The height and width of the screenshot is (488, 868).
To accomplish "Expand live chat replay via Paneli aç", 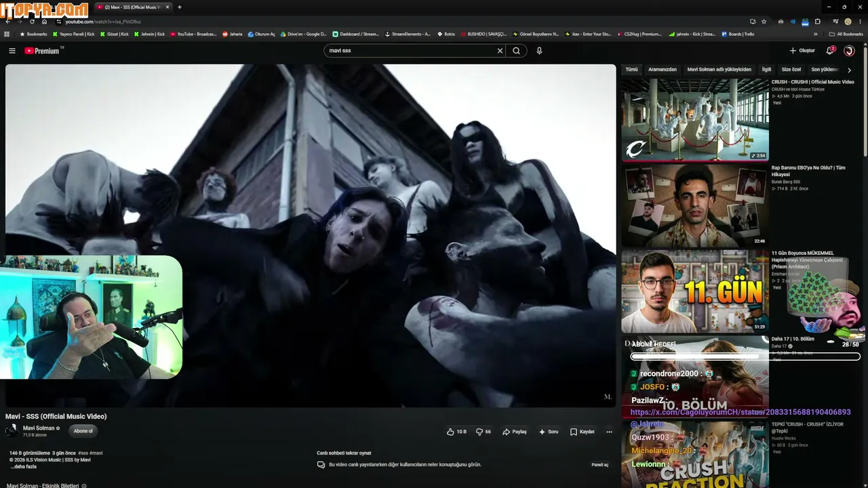I will tap(600, 465).
